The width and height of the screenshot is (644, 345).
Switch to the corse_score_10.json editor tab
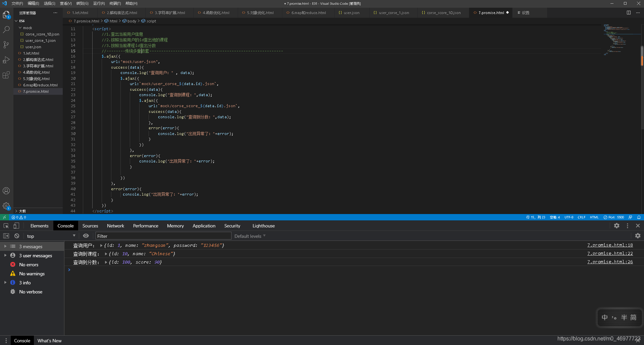coord(443,13)
